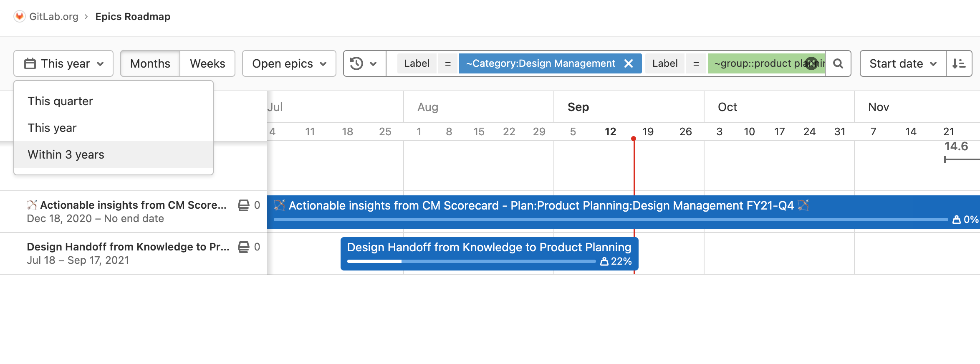This screenshot has height=364, width=980.
Task: Click the search magnifier in filter bar
Action: tap(838, 63)
